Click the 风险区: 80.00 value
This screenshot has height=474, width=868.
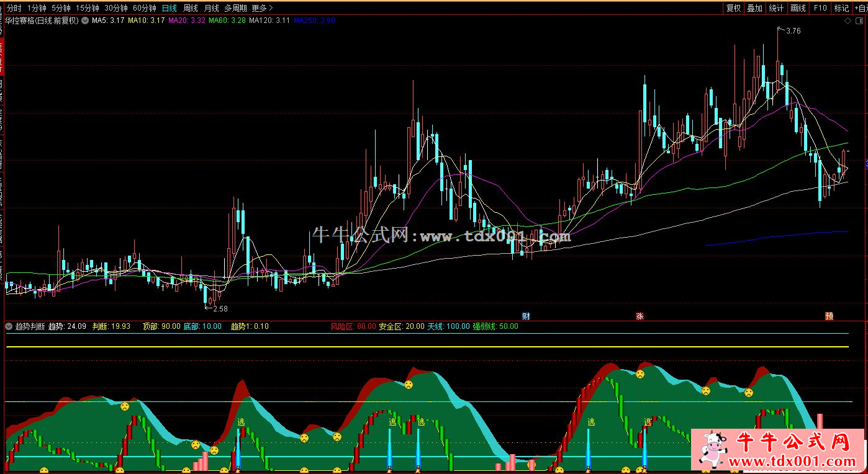click(x=353, y=326)
